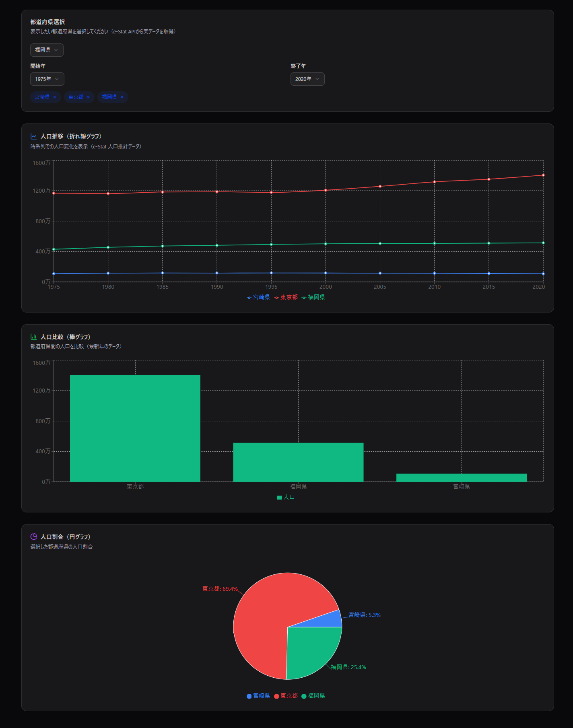
Task: Click the 東京都 bar in bar chart
Action: tap(135, 428)
